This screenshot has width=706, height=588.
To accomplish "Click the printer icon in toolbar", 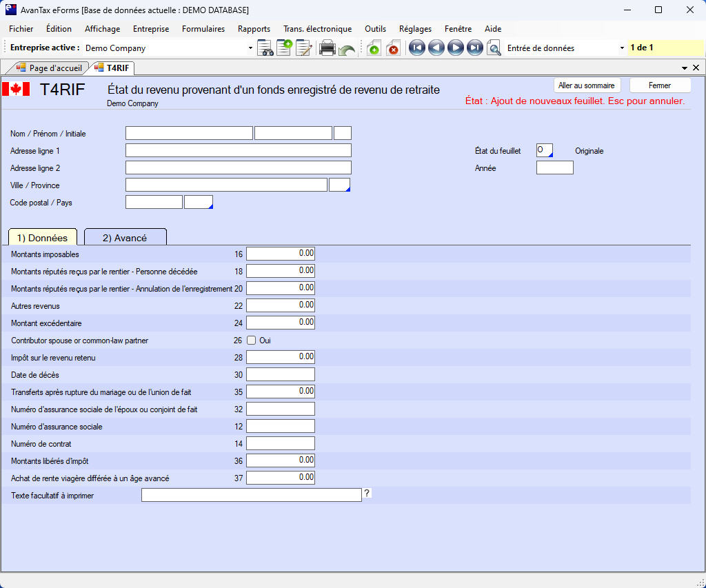I will [327, 48].
